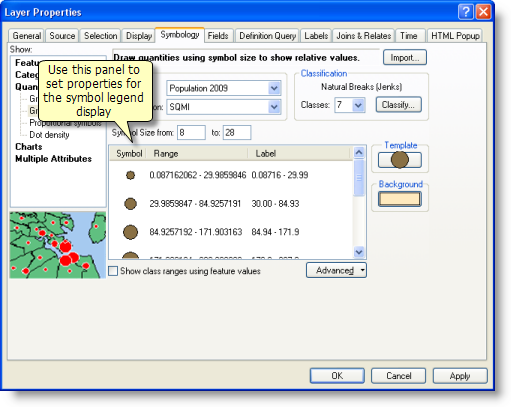Open the SQMI normalization dropdown
Viewport: 511px width, 407px height.
[x=274, y=107]
